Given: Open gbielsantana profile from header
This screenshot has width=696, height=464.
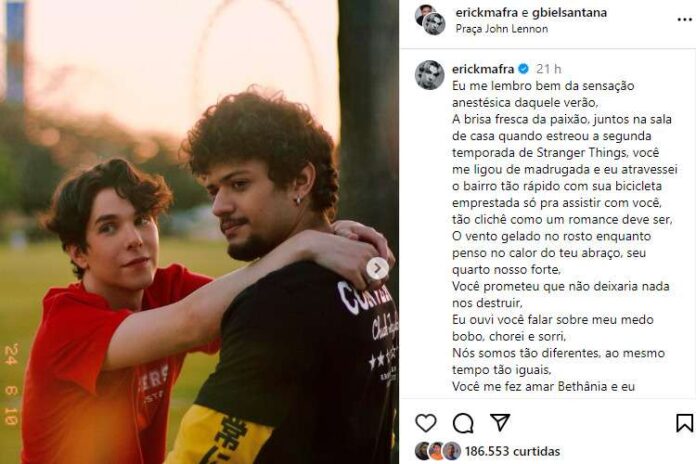Looking at the screenshot, I should [x=569, y=12].
